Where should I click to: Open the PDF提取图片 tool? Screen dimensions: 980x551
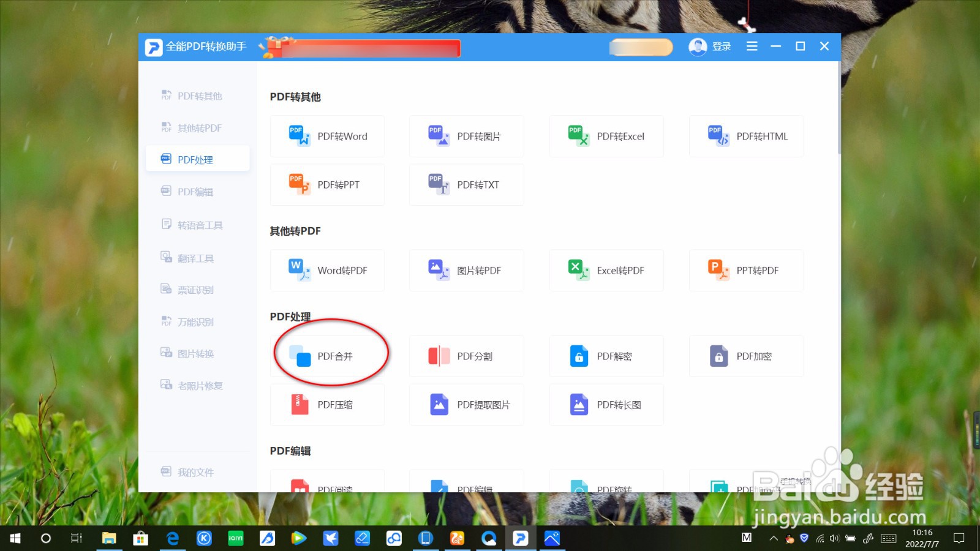click(467, 404)
